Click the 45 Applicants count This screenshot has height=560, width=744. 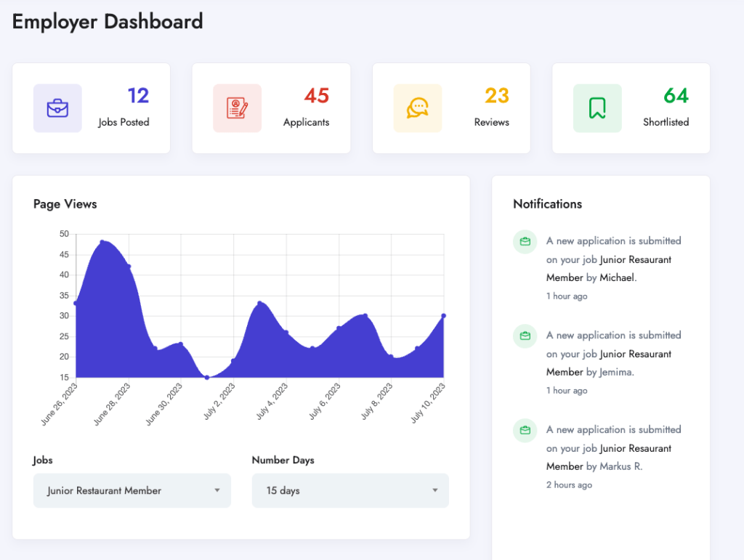click(317, 96)
